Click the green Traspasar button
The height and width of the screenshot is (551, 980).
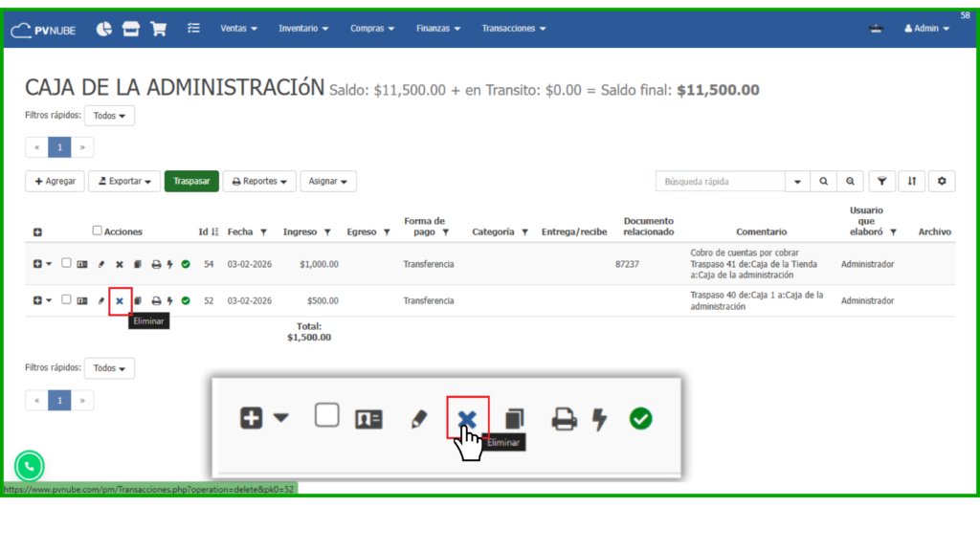(x=191, y=181)
